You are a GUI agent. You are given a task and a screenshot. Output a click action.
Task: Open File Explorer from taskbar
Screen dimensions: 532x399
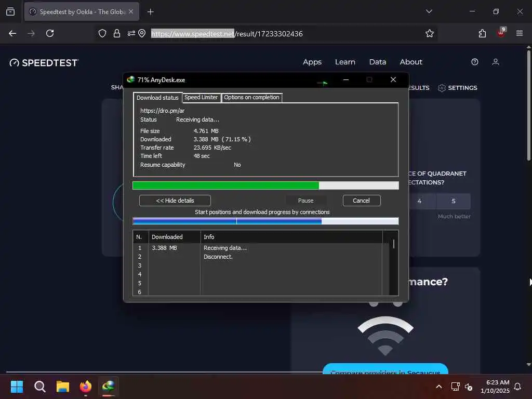click(63, 387)
